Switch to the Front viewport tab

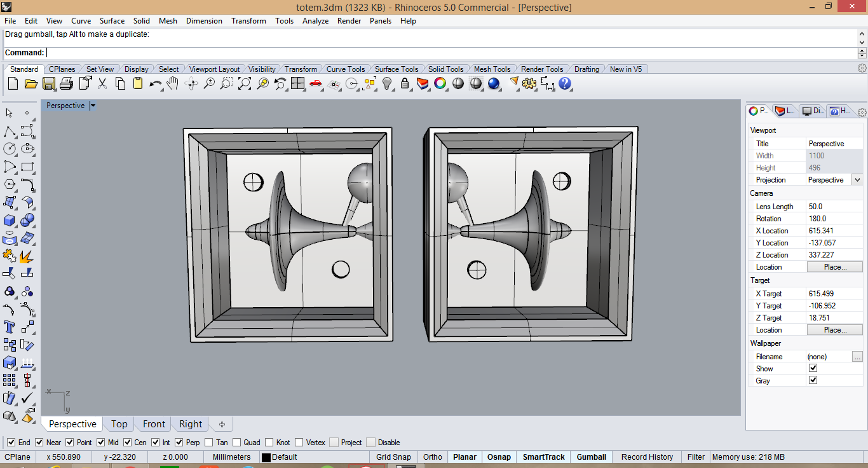(154, 424)
